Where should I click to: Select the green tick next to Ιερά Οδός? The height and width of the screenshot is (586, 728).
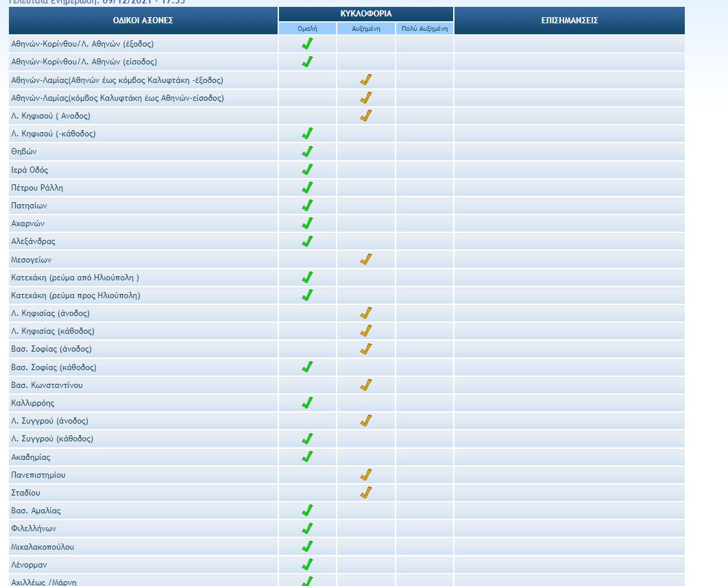(307, 169)
